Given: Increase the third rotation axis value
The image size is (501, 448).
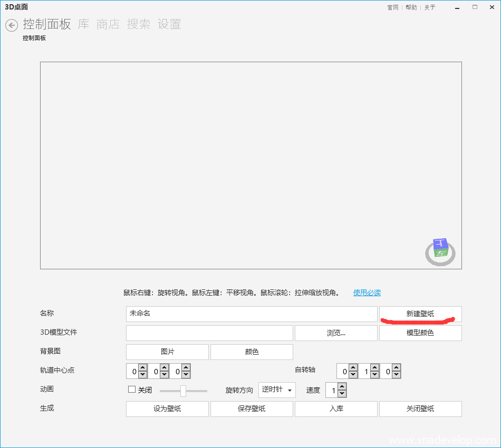Looking at the screenshot, I should (396, 368).
